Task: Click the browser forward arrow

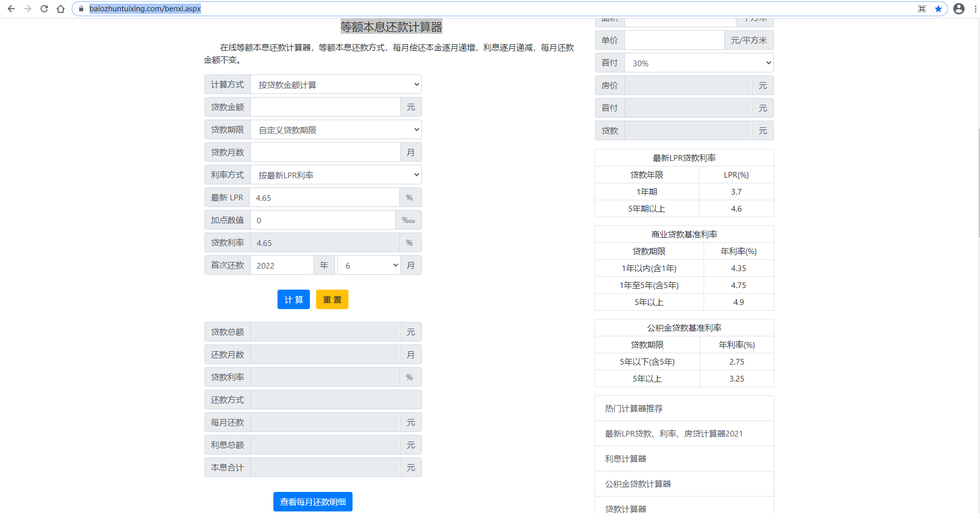Action: tap(28, 9)
